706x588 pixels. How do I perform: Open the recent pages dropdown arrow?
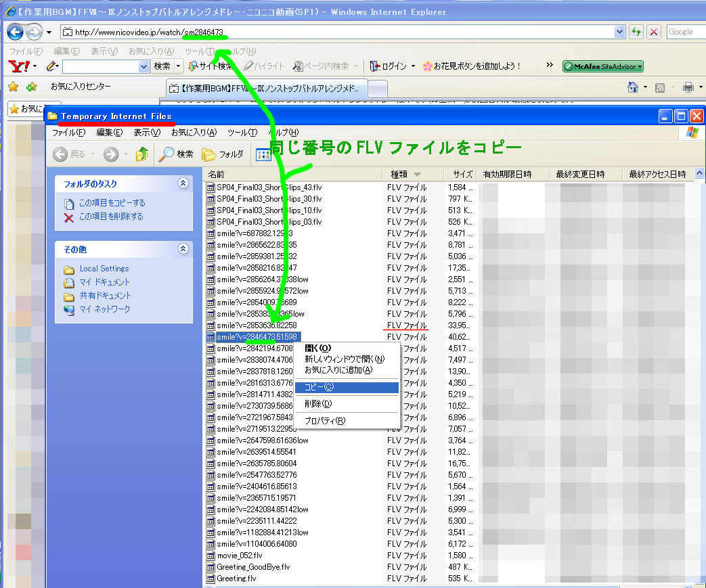49,32
